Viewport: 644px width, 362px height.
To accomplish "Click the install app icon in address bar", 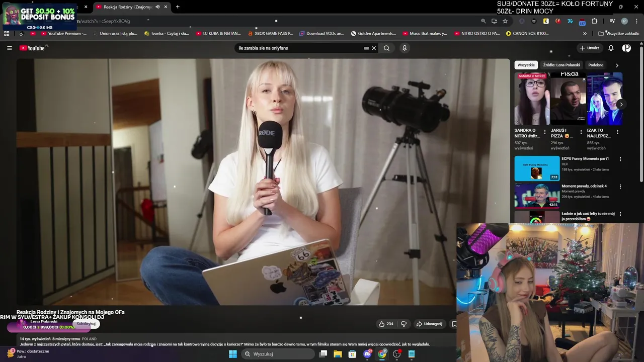I will pyautogui.click(x=494, y=21).
